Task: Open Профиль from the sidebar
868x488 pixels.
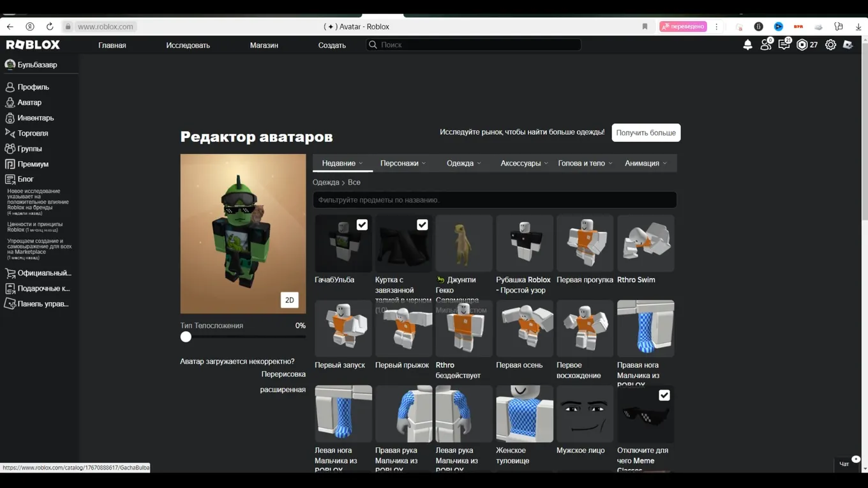Action: coord(33,87)
